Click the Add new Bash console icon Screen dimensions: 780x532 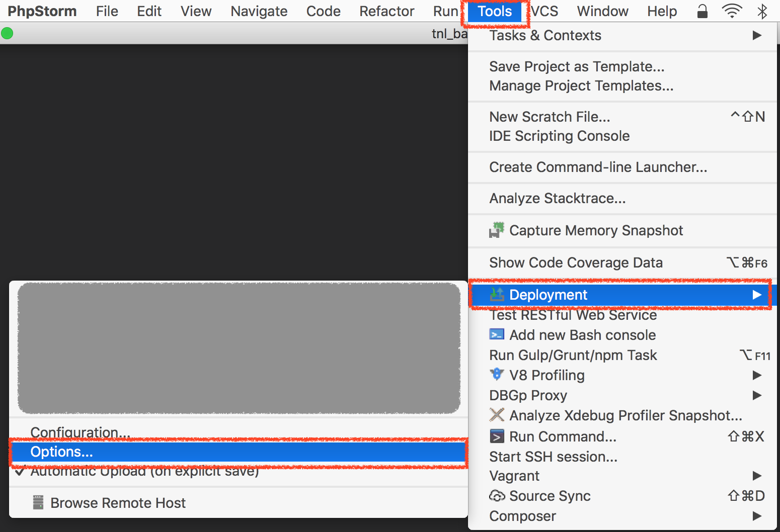coord(497,334)
